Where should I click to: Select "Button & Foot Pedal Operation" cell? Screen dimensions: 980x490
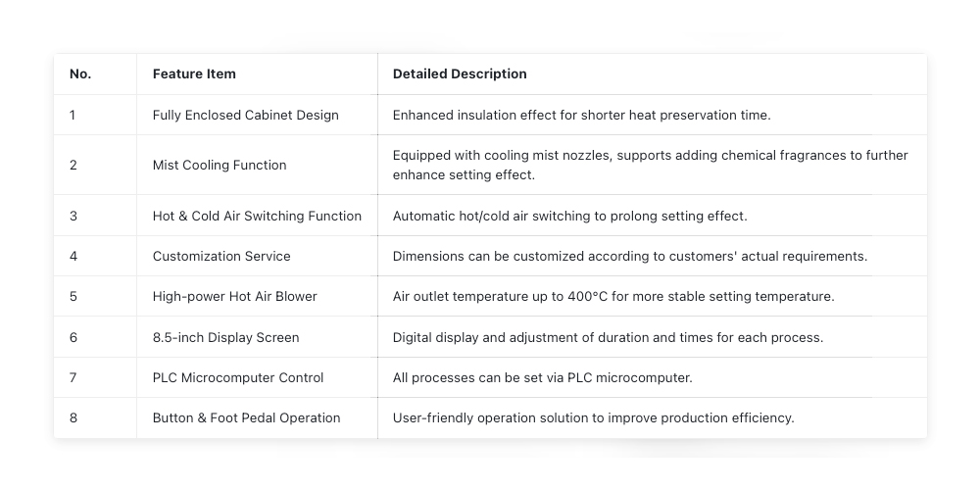tap(247, 417)
